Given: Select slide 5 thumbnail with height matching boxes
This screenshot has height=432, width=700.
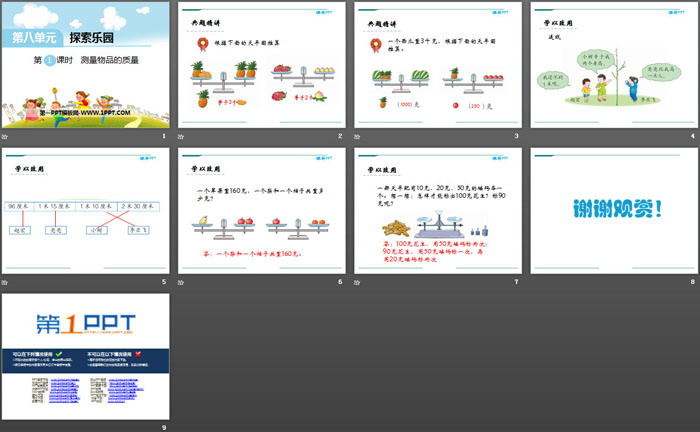Looking at the screenshot, I should click(x=86, y=211).
